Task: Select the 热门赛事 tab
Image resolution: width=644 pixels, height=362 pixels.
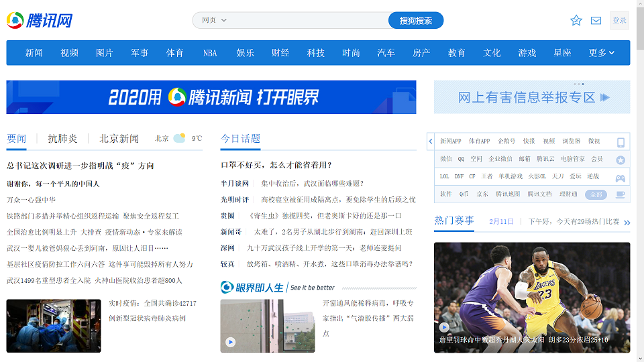Action: pos(454,221)
